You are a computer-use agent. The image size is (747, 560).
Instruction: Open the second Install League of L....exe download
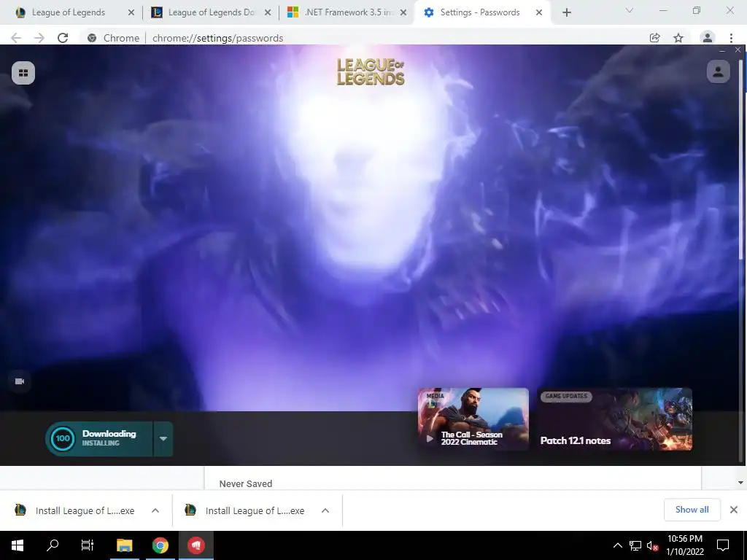[244, 510]
